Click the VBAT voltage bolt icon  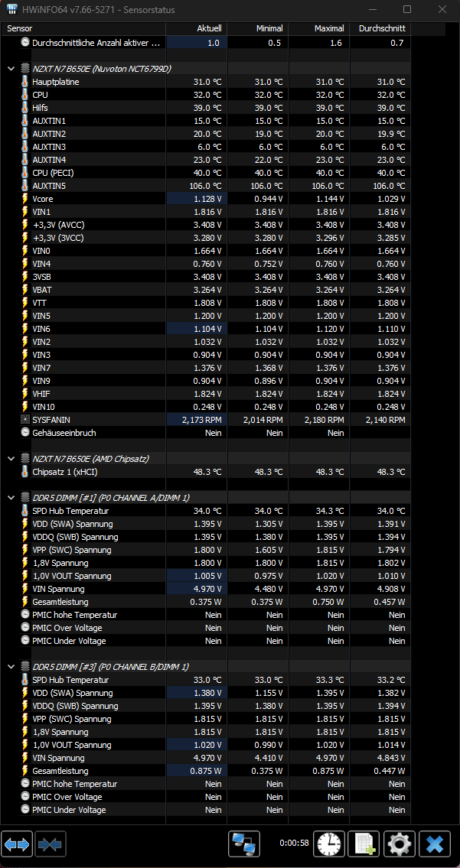(x=25, y=290)
